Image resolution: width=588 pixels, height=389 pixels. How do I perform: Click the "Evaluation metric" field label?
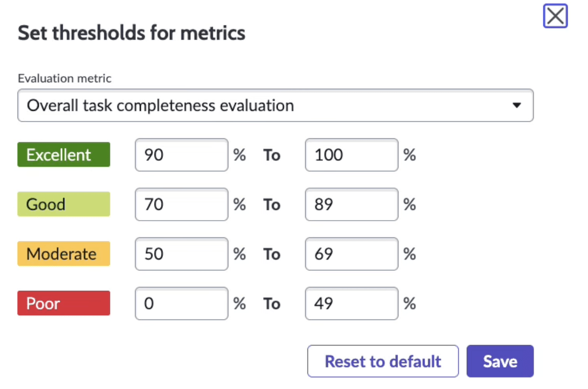point(64,78)
